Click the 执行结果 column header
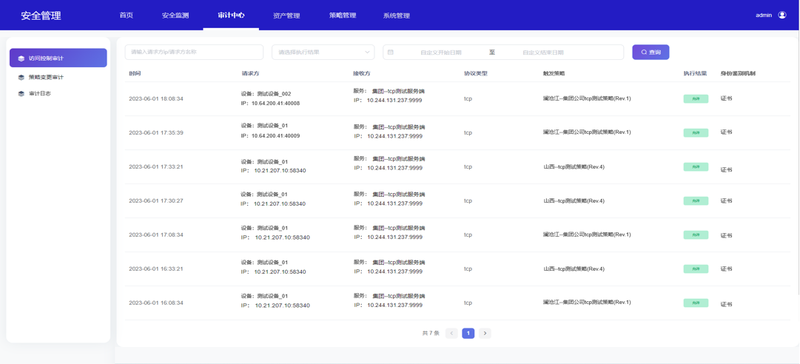The image size is (800, 364). [x=695, y=74]
